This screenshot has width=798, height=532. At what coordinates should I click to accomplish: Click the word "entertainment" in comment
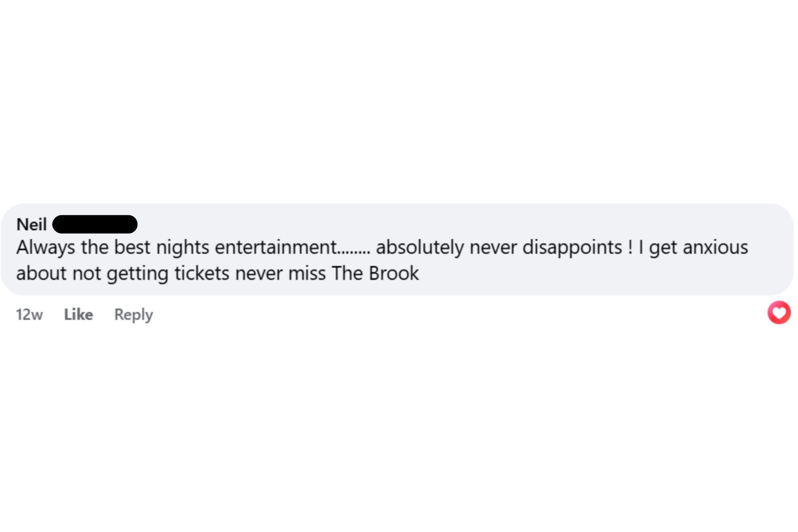point(275,248)
